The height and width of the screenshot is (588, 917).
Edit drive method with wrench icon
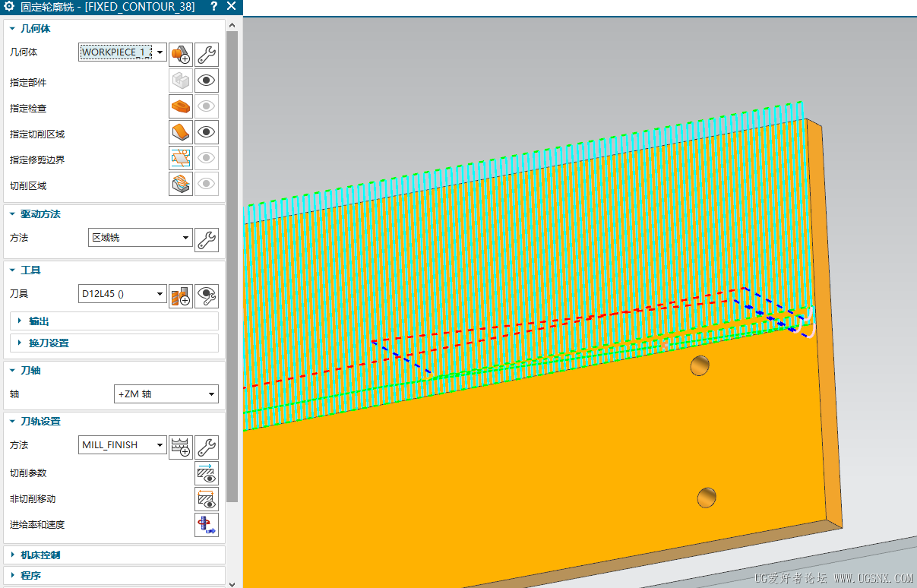tap(207, 240)
